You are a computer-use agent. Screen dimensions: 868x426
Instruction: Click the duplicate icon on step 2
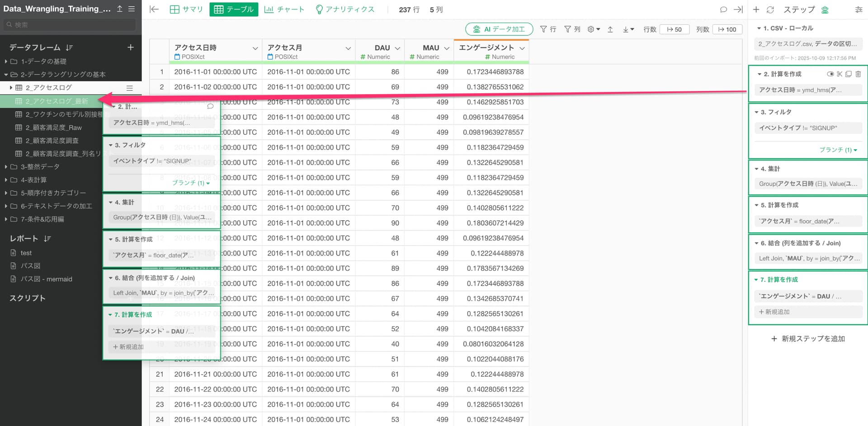[849, 74]
